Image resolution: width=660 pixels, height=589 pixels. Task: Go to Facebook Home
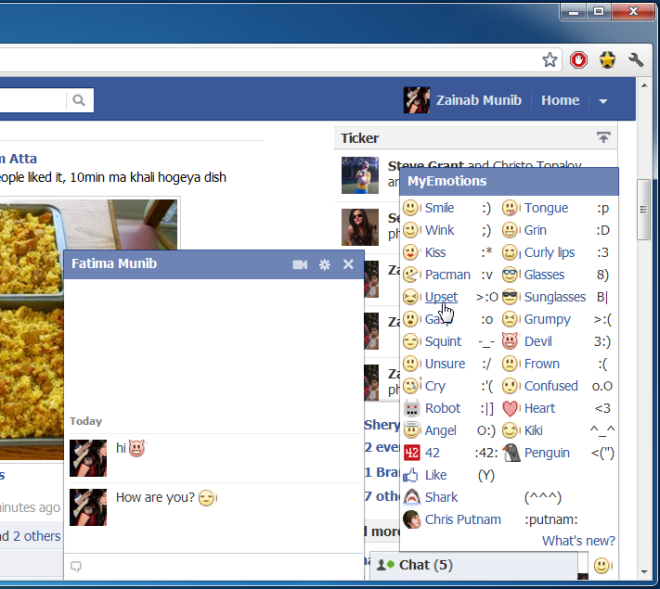560,100
